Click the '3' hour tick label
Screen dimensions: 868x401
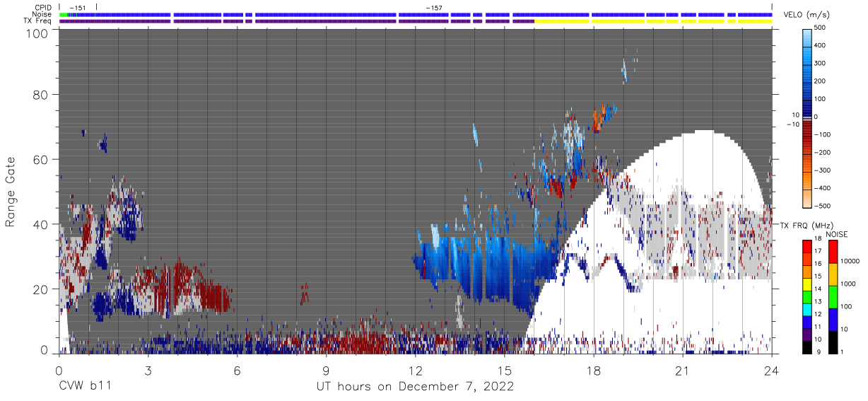point(148,370)
